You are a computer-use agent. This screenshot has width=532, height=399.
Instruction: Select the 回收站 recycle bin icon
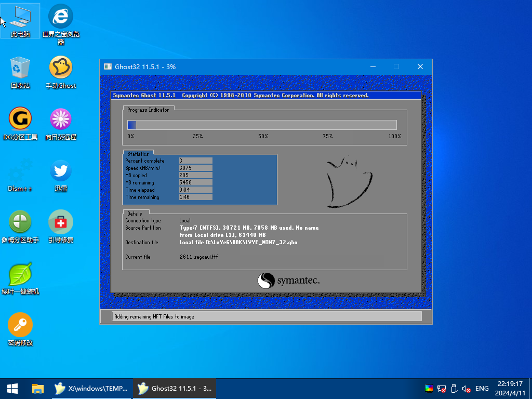coord(20,73)
